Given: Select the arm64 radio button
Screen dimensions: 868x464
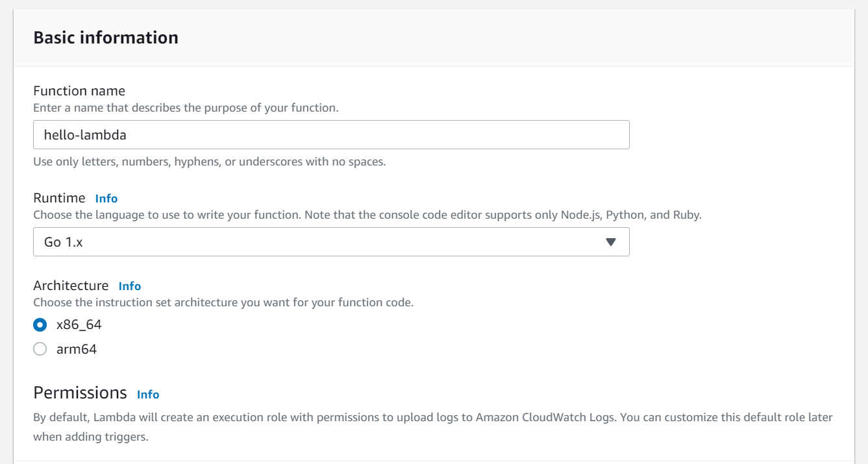Looking at the screenshot, I should coord(40,349).
